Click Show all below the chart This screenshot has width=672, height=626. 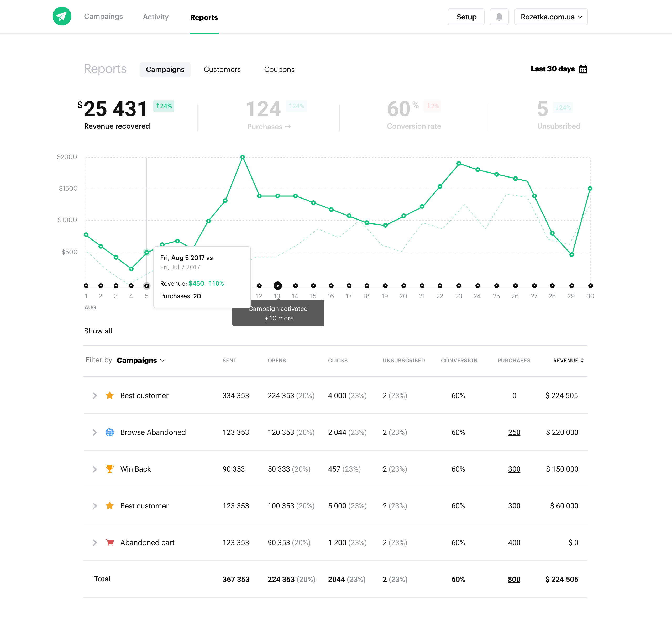tap(98, 331)
